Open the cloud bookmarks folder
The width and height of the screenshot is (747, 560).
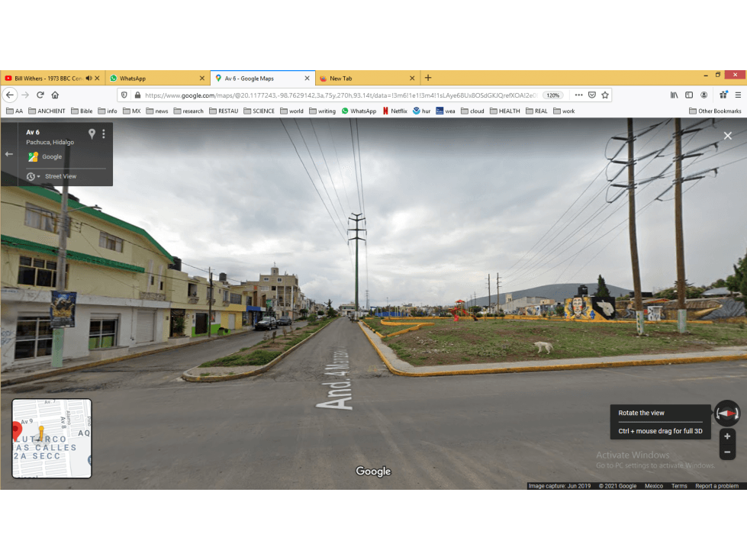point(472,111)
